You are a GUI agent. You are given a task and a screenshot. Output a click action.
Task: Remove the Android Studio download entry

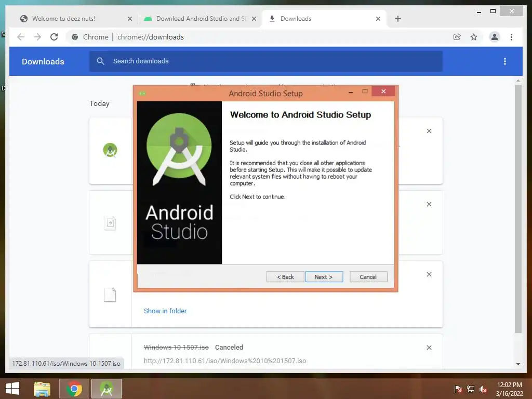click(429, 131)
